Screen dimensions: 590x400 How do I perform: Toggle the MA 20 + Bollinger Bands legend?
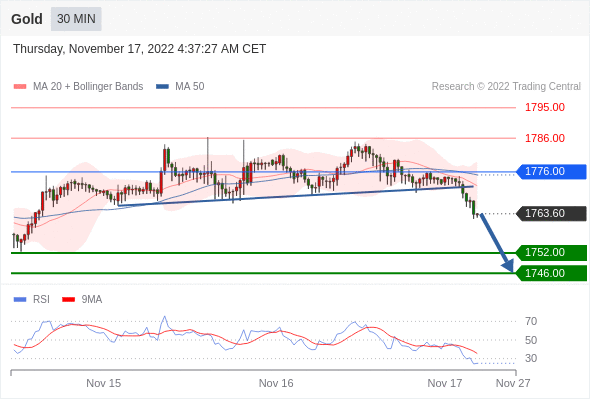pos(78,87)
